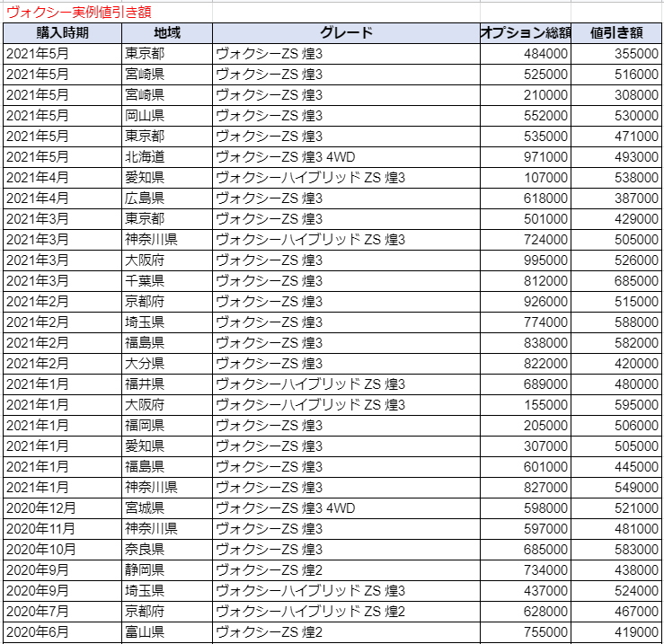Image resolution: width=664 pixels, height=644 pixels.
Task: Click the region cell 富山県
Action: pos(167,632)
